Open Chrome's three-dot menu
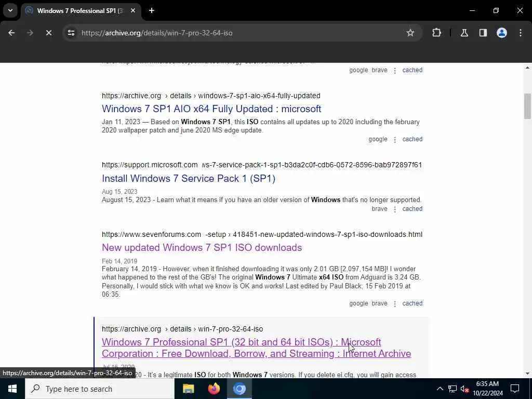Screen dimensions: 532x399 point(521,33)
